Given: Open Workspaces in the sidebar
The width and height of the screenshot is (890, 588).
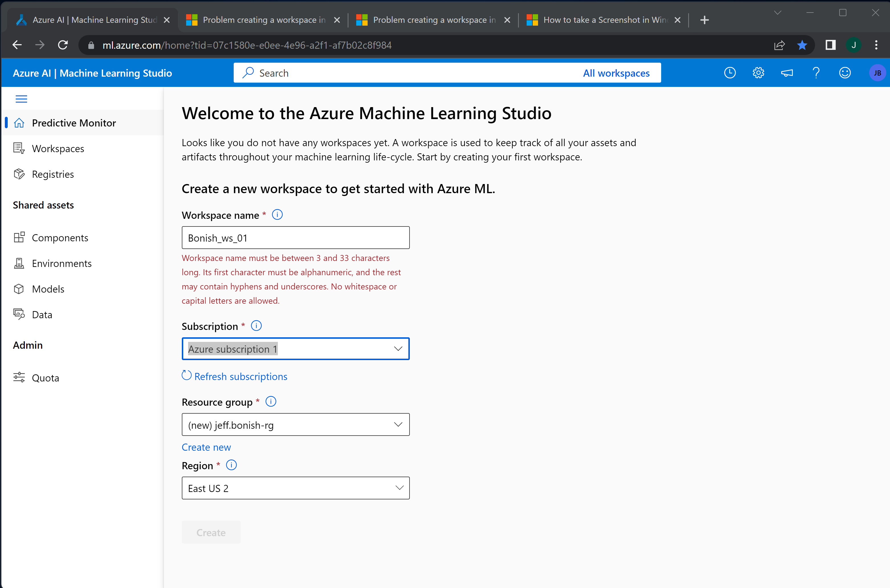Looking at the screenshot, I should click(83, 148).
